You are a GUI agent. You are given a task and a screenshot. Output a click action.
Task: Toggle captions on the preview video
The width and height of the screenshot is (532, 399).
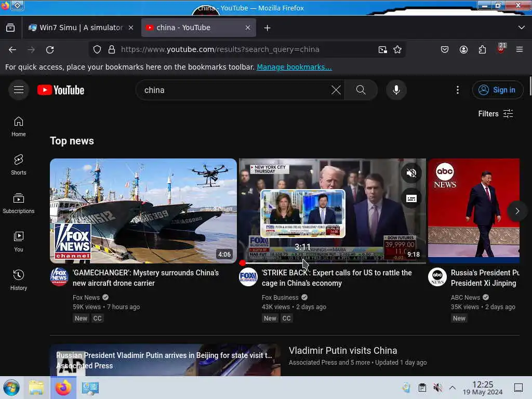pyautogui.click(x=411, y=198)
